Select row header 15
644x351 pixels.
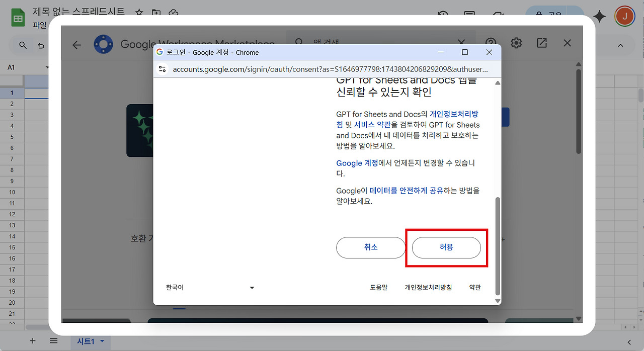click(x=12, y=247)
